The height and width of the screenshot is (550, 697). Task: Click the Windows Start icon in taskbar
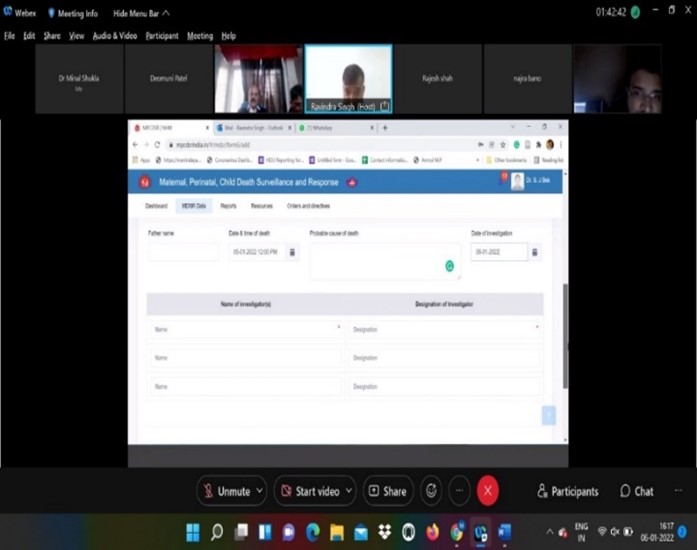tap(192, 532)
